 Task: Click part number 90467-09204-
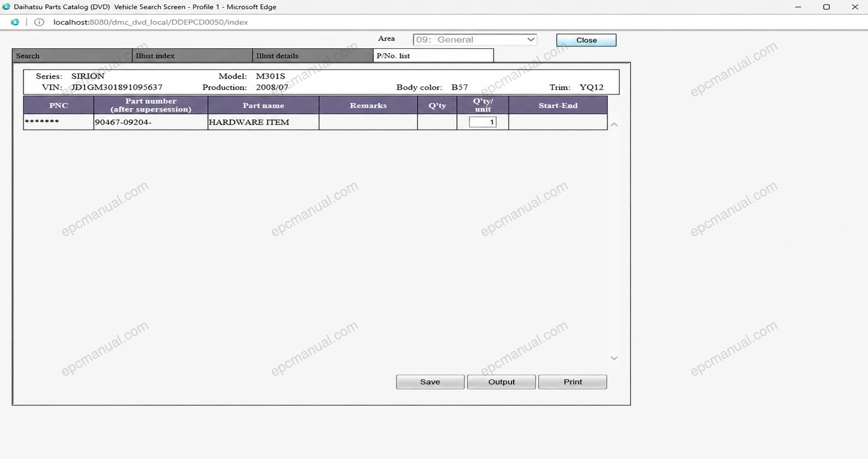[123, 122]
